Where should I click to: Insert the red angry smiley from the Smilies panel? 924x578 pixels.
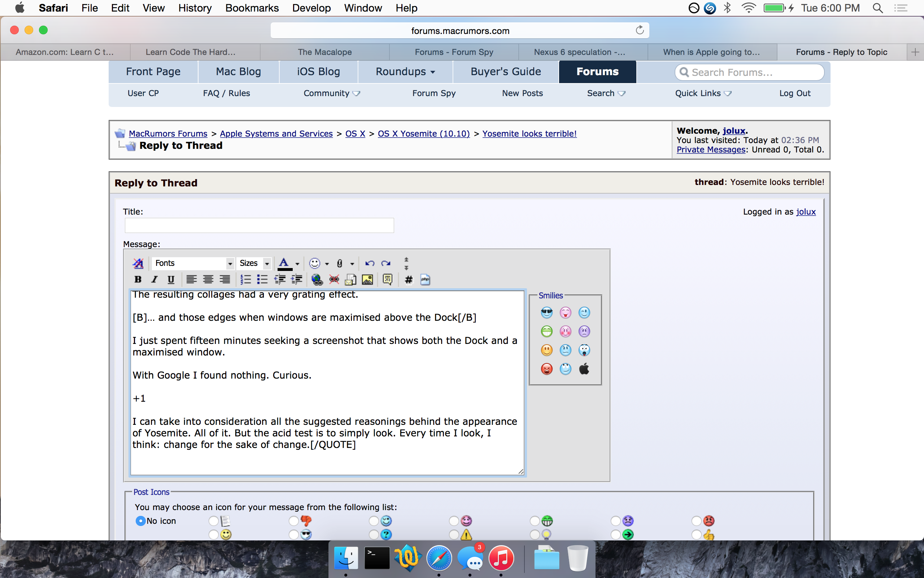coord(546,369)
